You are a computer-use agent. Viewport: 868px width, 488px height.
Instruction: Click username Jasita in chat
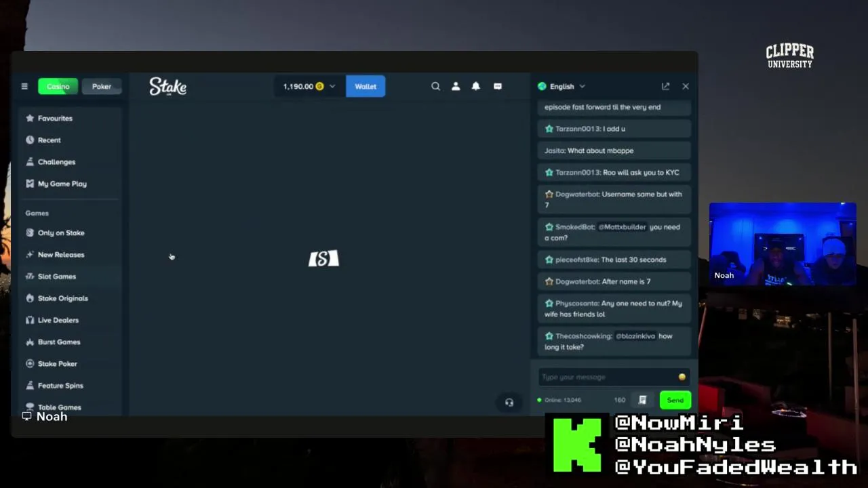click(554, 150)
